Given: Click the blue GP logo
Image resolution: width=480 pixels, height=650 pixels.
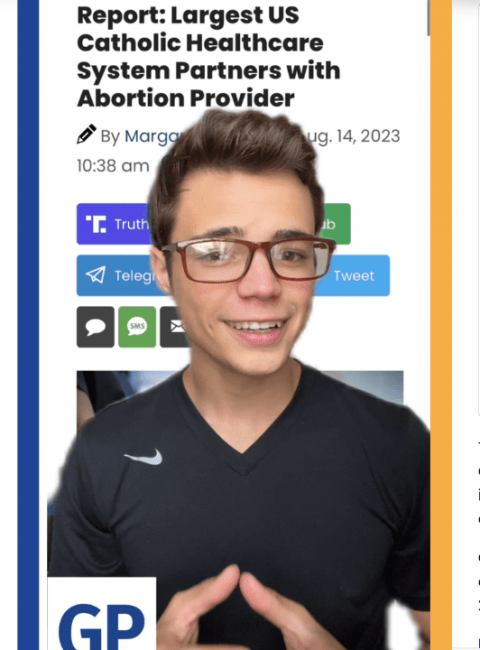Looking at the screenshot, I should click(102, 626).
